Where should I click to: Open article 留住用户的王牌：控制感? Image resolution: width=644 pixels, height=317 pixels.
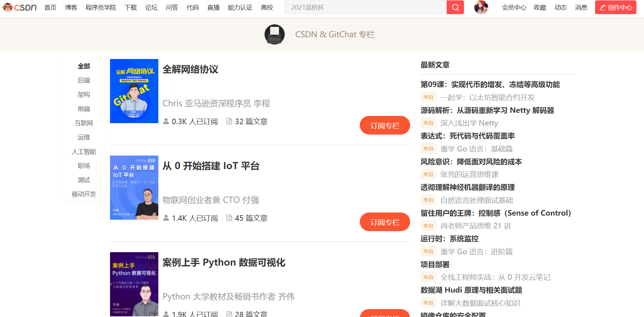(496, 213)
